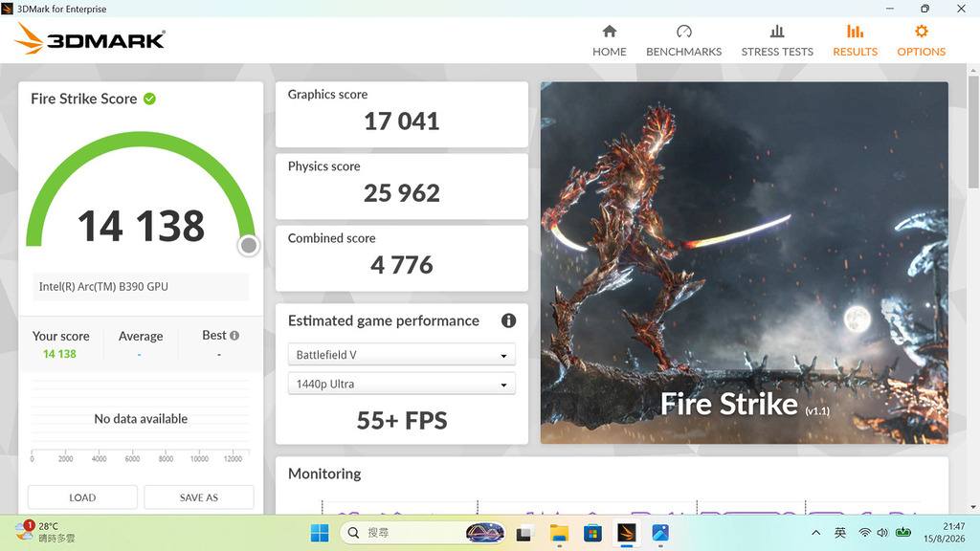Open File Explorer from the taskbar
The image size is (980, 551).
(x=559, y=533)
